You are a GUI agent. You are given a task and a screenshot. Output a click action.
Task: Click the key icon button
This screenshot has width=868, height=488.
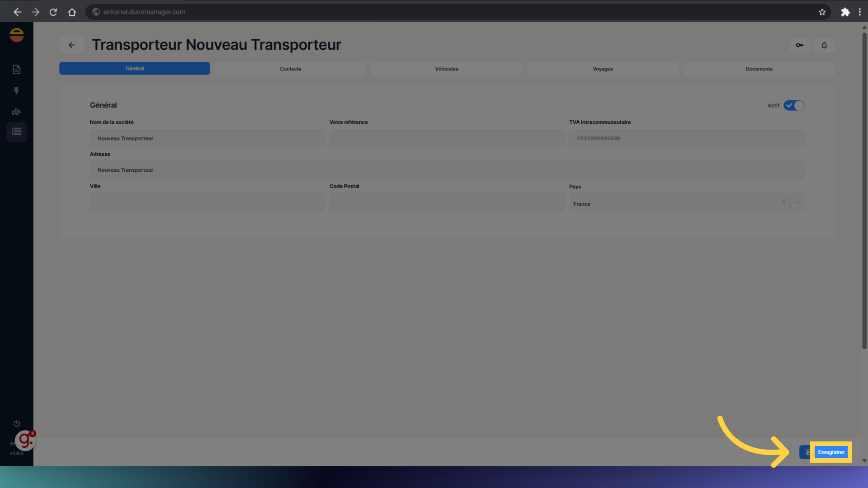click(799, 45)
